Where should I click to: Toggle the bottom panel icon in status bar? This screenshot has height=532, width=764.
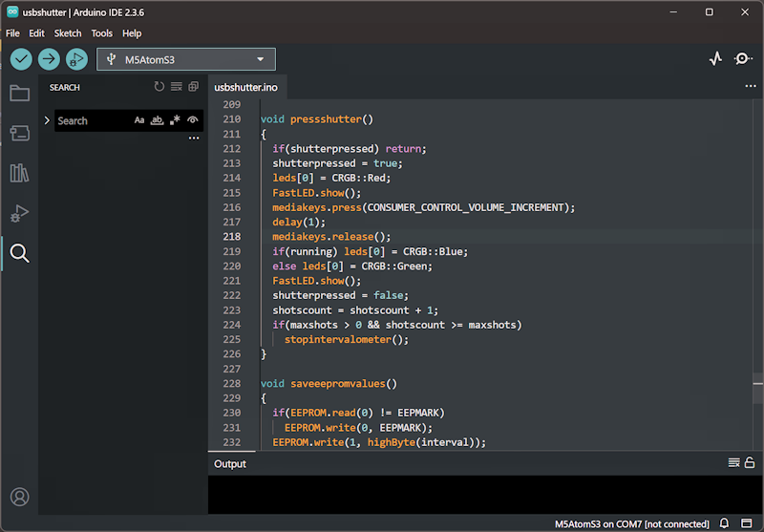[x=747, y=523]
